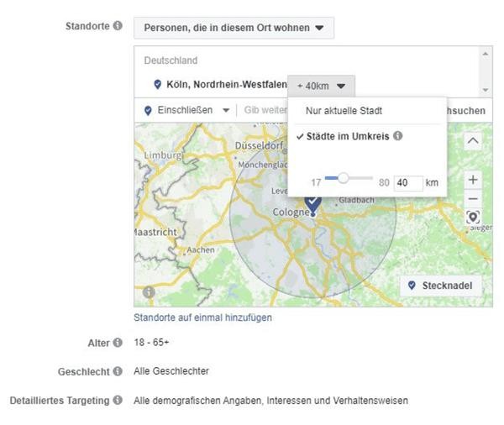Click the info icon next to Alter
The height and width of the screenshot is (425, 504).
pyautogui.click(x=118, y=343)
